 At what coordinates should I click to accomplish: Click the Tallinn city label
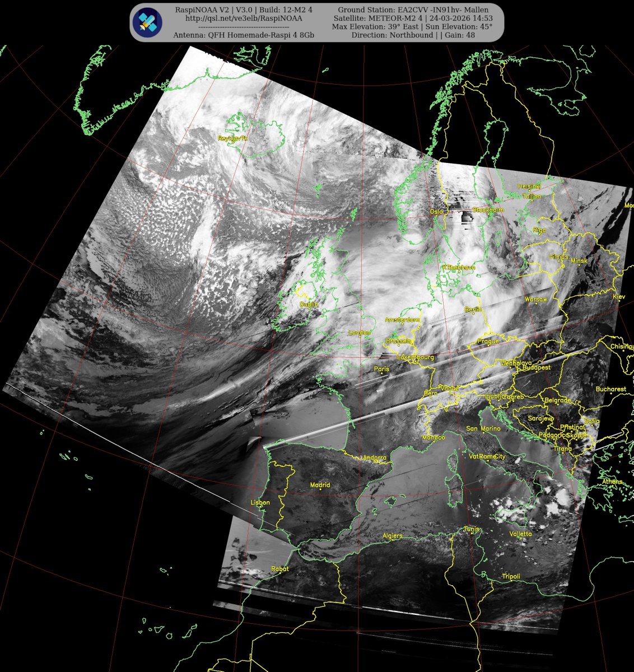[x=532, y=197]
